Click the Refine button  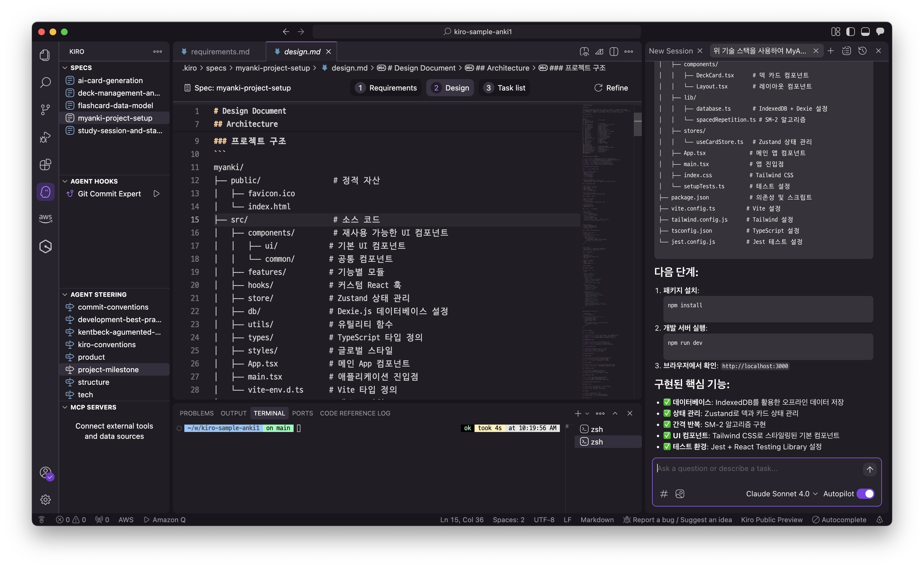pos(611,88)
